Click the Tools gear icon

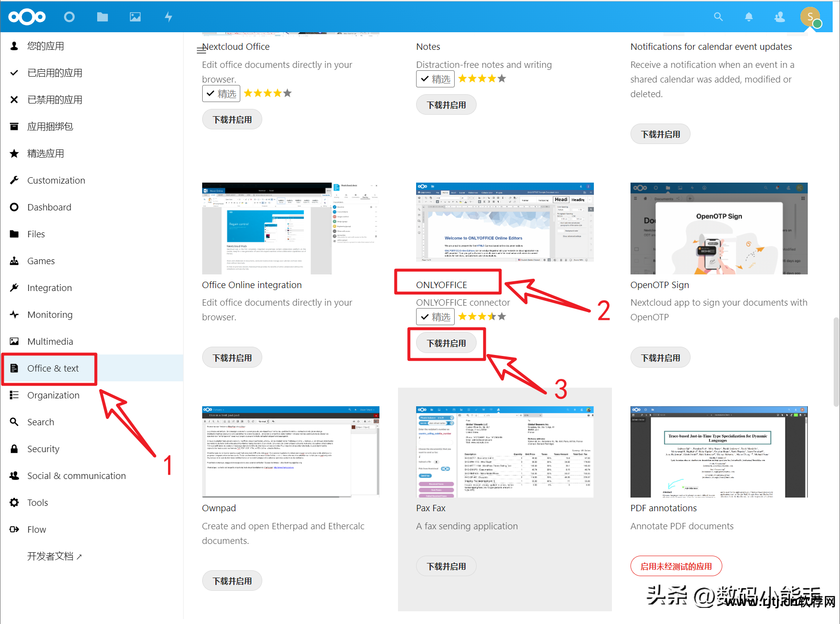(14, 502)
